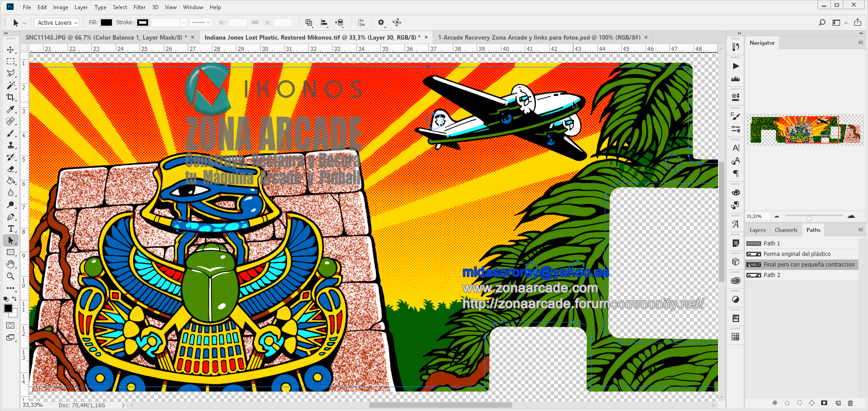
Task: Select the Clone Stamp tool
Action: [x=11, y=145]
